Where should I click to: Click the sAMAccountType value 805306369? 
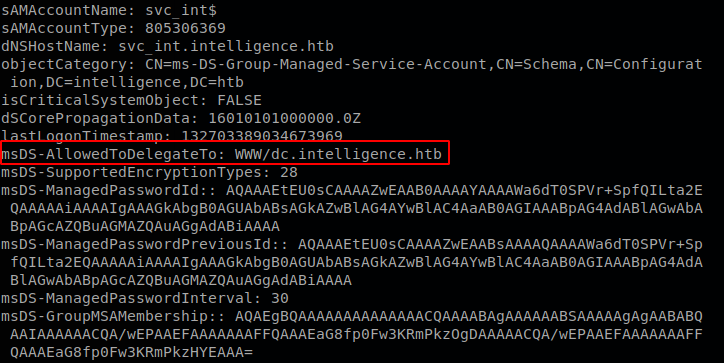point(185,28)
